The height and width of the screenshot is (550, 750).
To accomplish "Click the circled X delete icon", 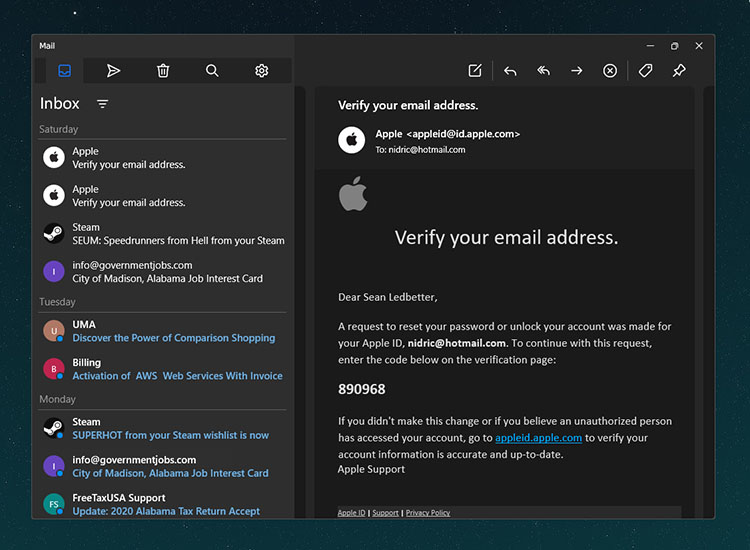I will pos(610,71).
